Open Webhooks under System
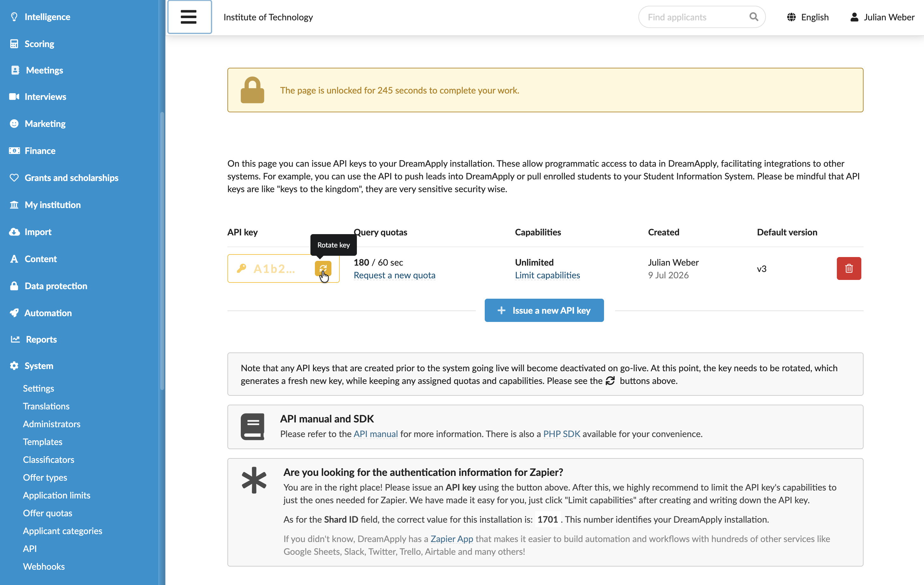 [44, 566]
